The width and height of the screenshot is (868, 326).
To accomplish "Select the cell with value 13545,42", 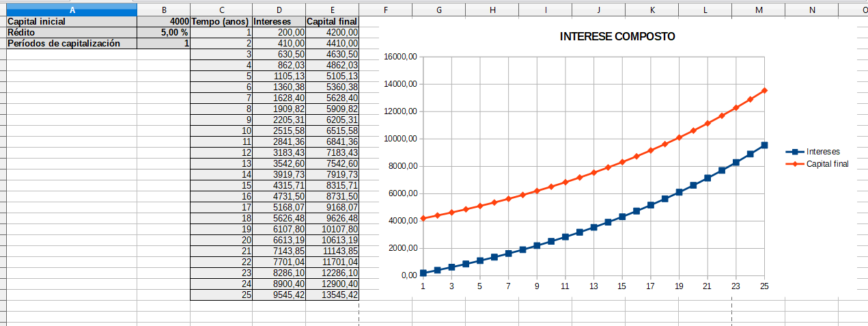I will point(332,295).
